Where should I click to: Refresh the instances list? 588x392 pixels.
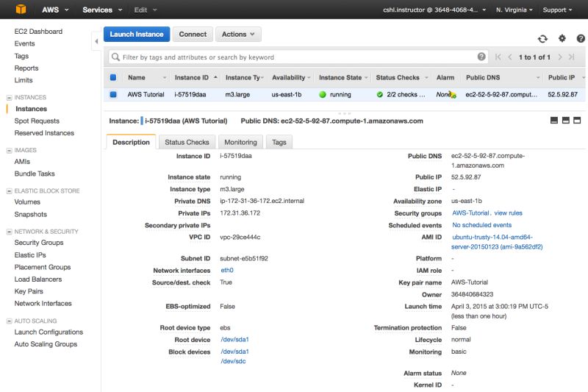[x=542, y=39]
